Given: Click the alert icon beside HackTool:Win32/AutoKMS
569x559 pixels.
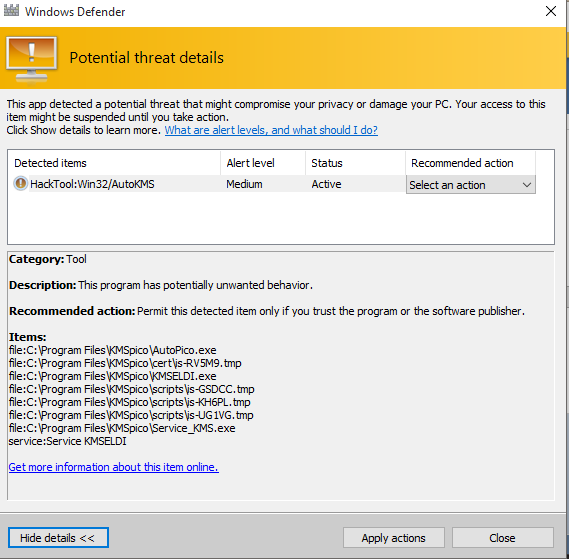Looking at the screenshot, I should click(x=21, y=184).
